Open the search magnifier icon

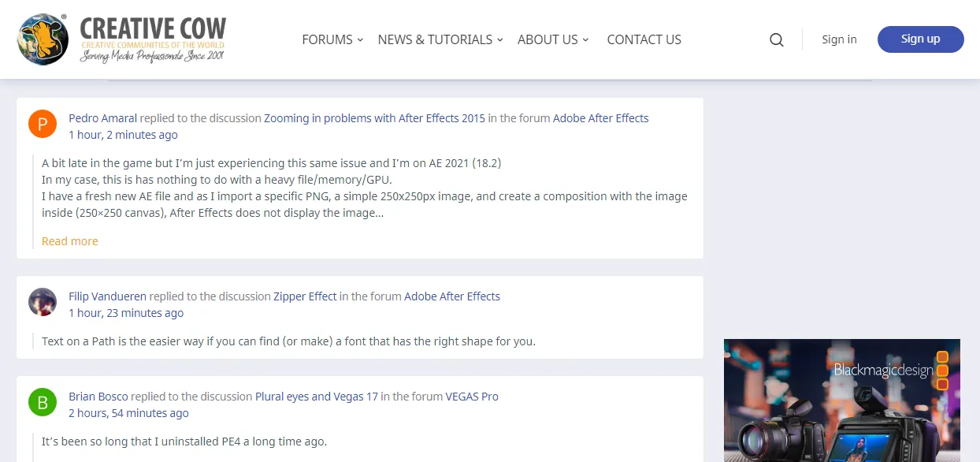point(777,39)
